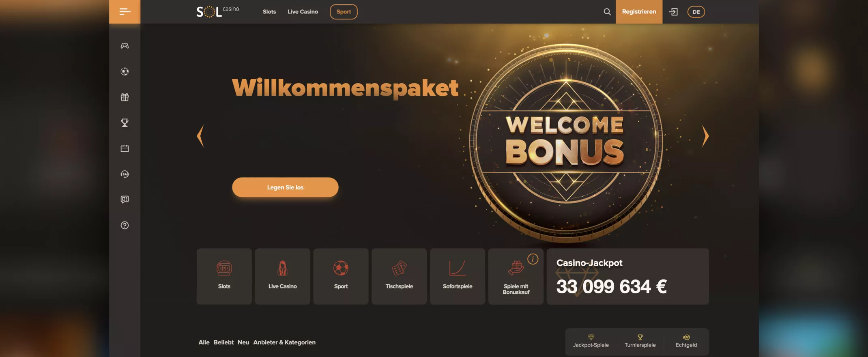Click the 24-hour support headset icon
The width and height of the screenshot is (868, 357).
click(125, 174)
